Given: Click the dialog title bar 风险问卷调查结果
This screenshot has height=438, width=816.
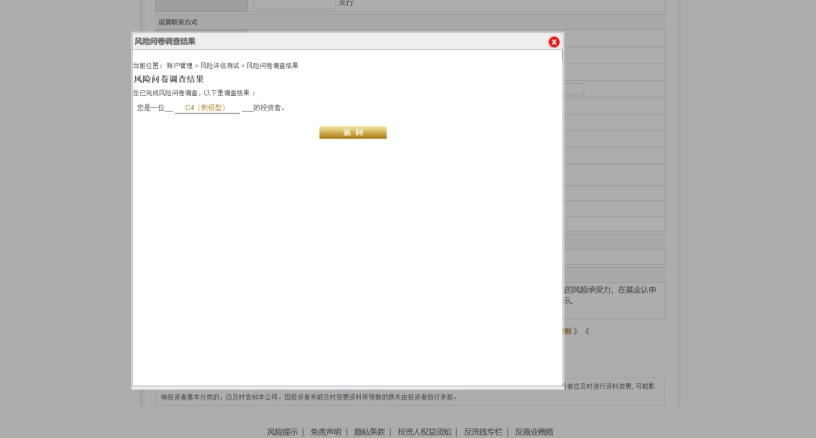Looking at the screenshot, I should tap(165, 42).
